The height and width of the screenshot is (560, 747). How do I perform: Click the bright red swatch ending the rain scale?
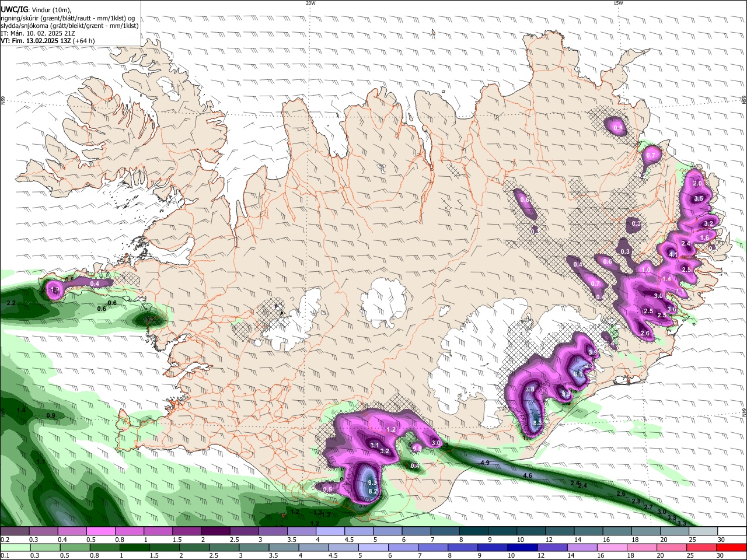(x=732, y=548)
